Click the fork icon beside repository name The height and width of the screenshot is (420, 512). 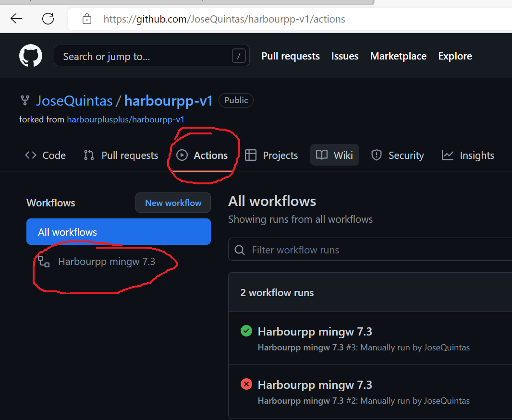pyautogui.click(x=24, y=100)
